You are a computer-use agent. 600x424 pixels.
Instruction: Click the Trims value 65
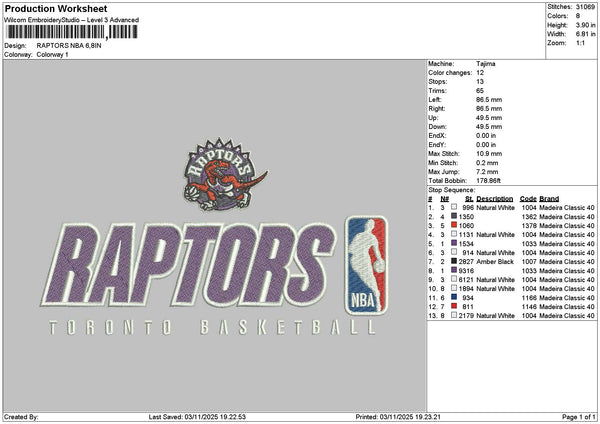coord(480,91)
